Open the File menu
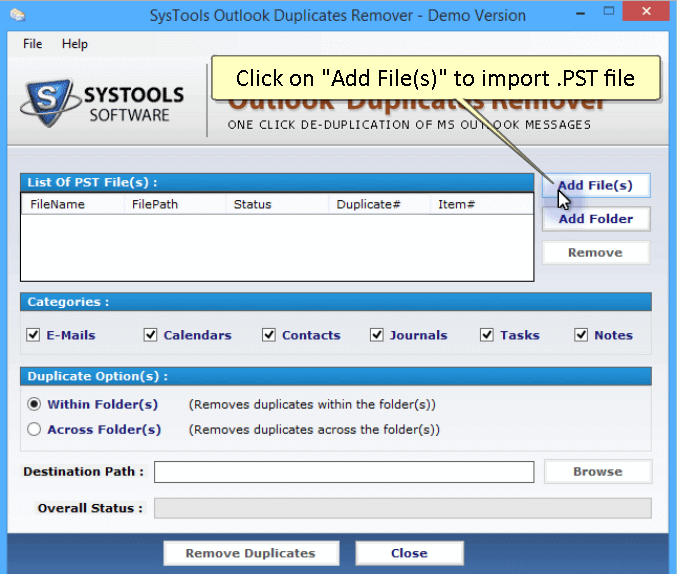The width and height of the screenshot is (677, 574). click(x=32, y=44)
